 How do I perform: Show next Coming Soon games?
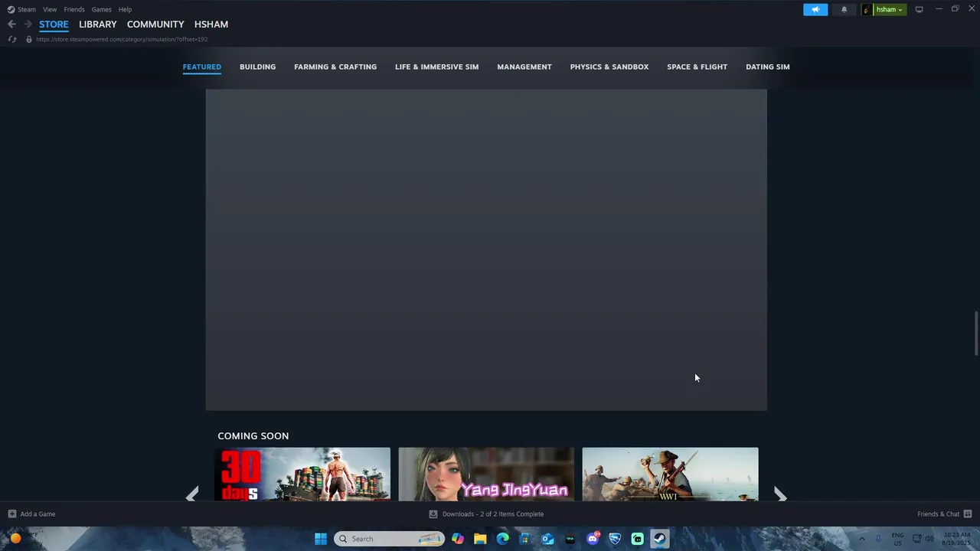click(x=780, y=495)
